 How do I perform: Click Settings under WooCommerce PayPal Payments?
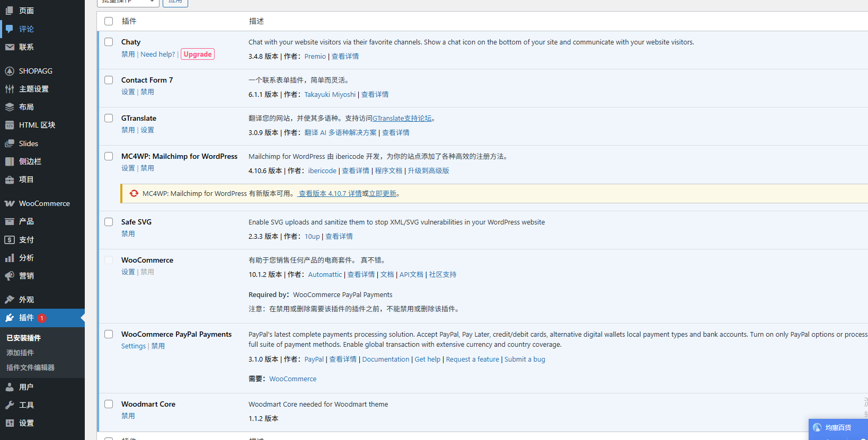(x=134, y=346)
